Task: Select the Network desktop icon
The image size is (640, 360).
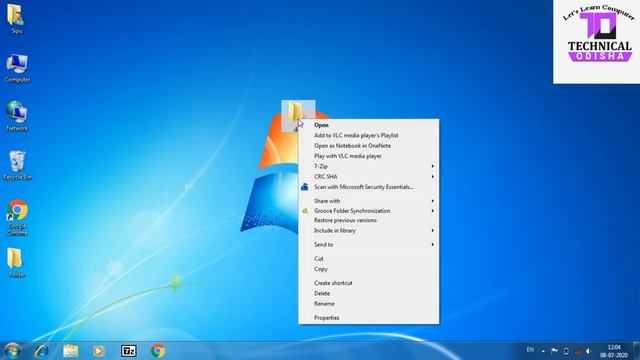Action: (17, 116)
